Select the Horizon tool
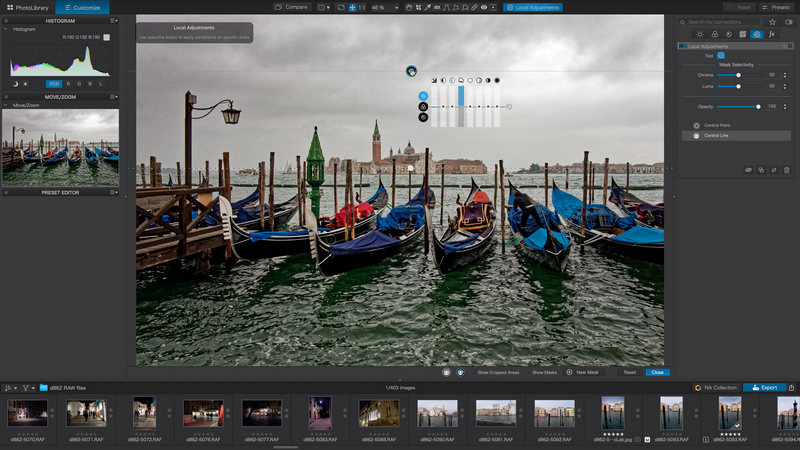The image size is (800, 450). click(437, 7)
